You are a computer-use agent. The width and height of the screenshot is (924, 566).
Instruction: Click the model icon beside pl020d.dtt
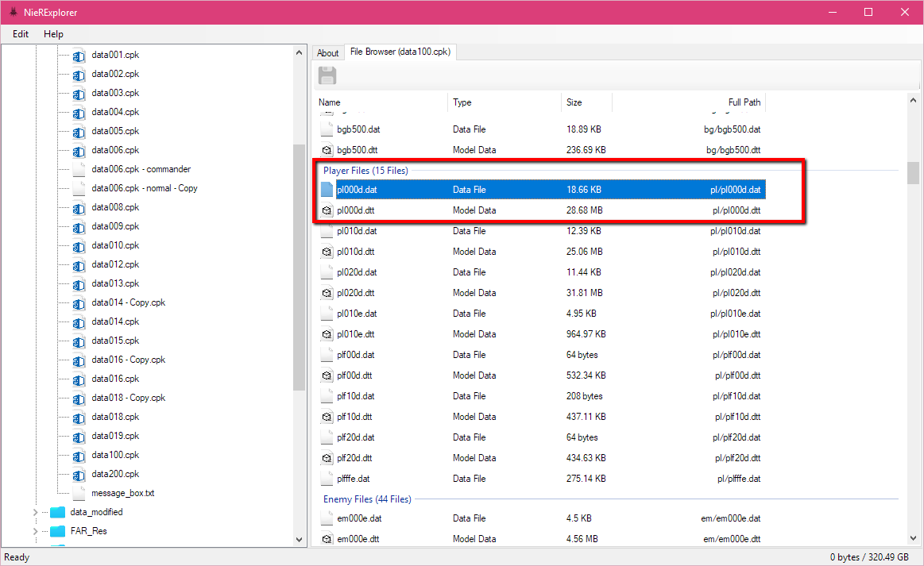pyautogui.click(x=327, y=293)
